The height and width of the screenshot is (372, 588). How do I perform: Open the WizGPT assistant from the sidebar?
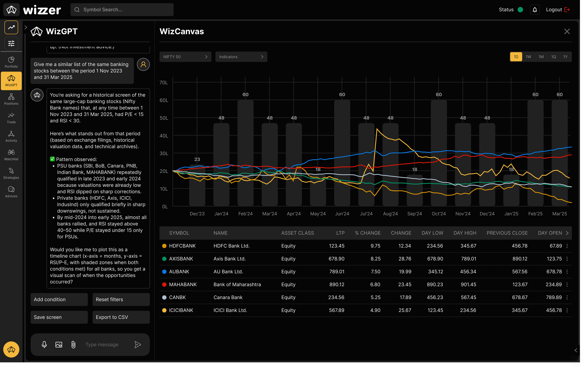click(11, 81)
